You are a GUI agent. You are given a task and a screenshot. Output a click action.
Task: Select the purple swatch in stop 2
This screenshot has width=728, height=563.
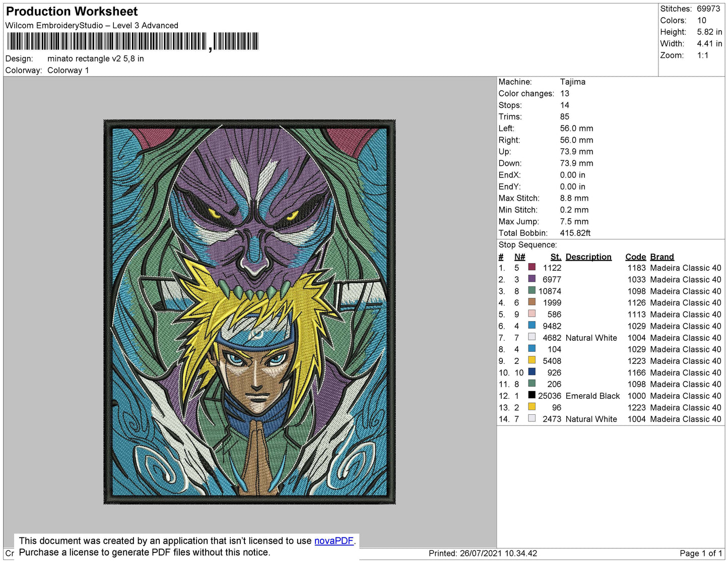coord(532,279)
